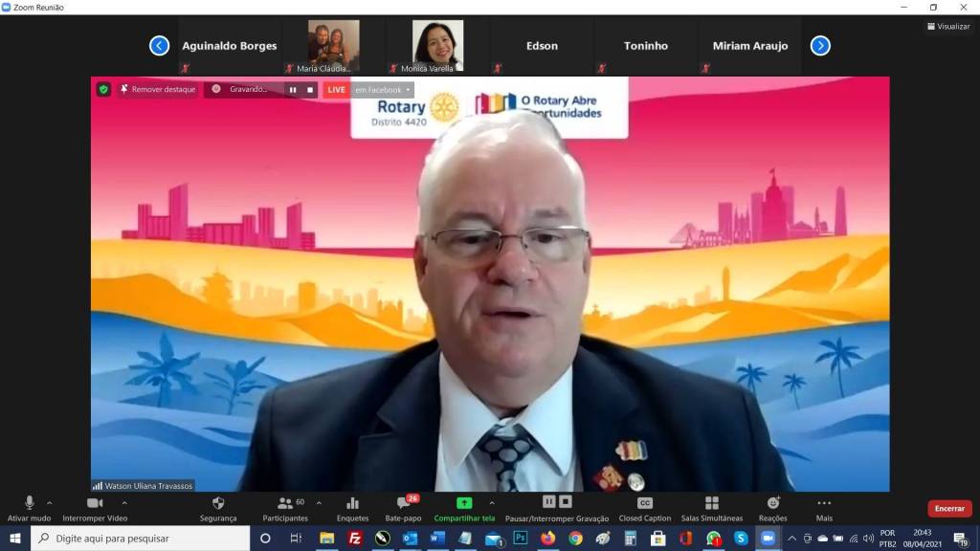Open Bate-papo chat panel
The height and width of the screenshot is (551, 980).
click(409, 504)
